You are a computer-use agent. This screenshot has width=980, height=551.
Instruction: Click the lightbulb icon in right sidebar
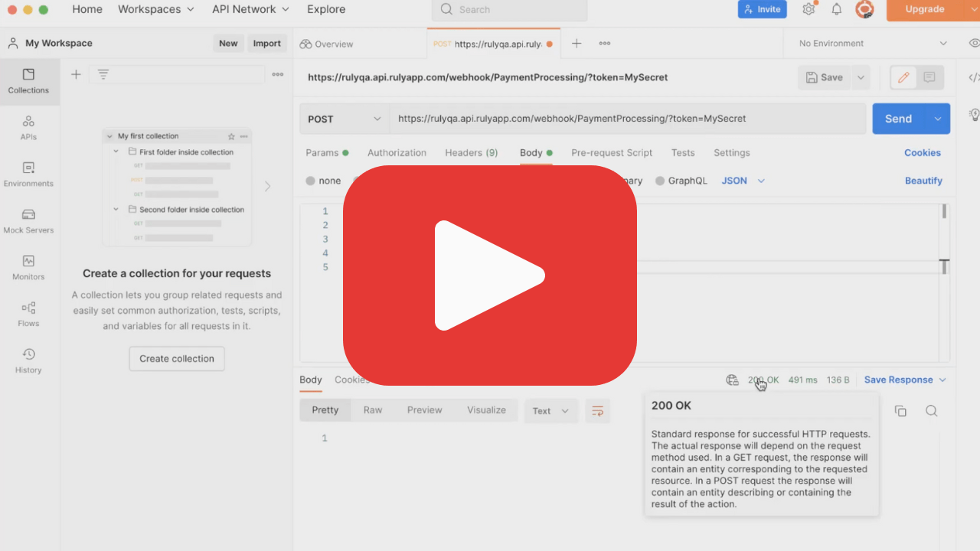(975, 115)
